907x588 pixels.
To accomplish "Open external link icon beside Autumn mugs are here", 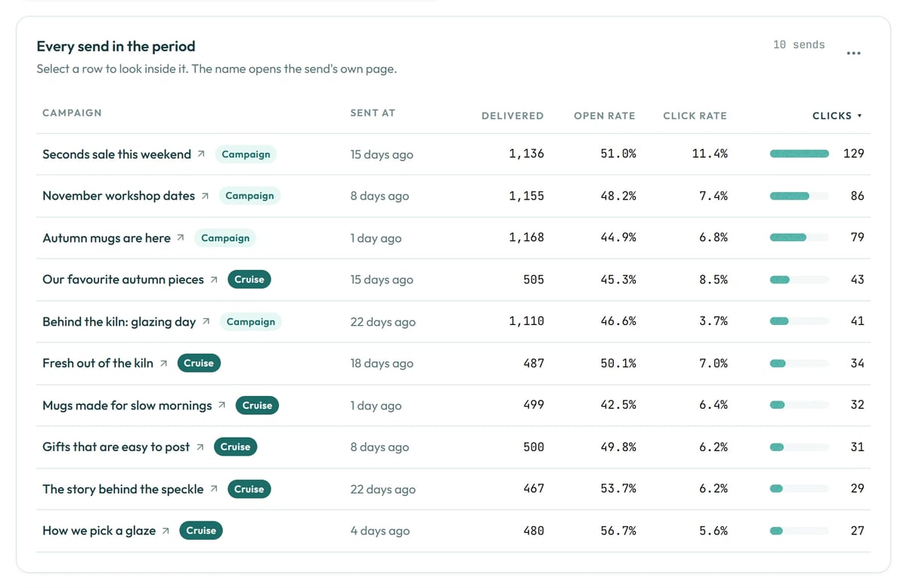I will [180, 238].
